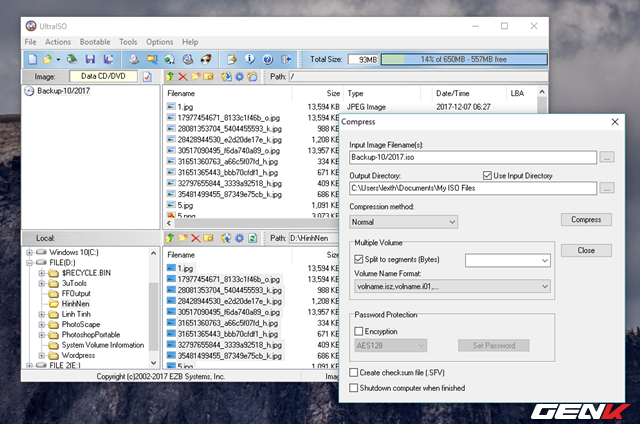Click the Up folder icon in local pane toolbar
The width and height of the screenshot is (640, 424).
170,238
